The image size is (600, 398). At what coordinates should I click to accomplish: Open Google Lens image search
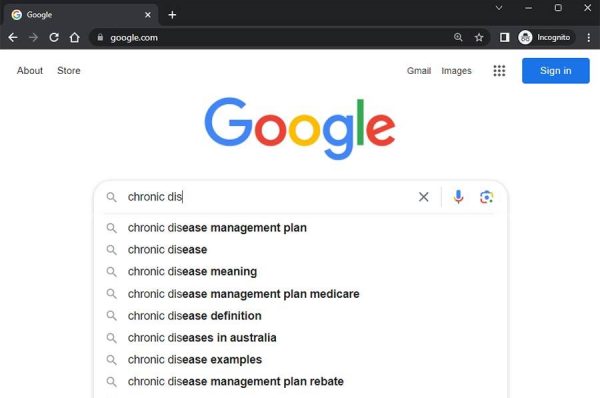(486, 197)
